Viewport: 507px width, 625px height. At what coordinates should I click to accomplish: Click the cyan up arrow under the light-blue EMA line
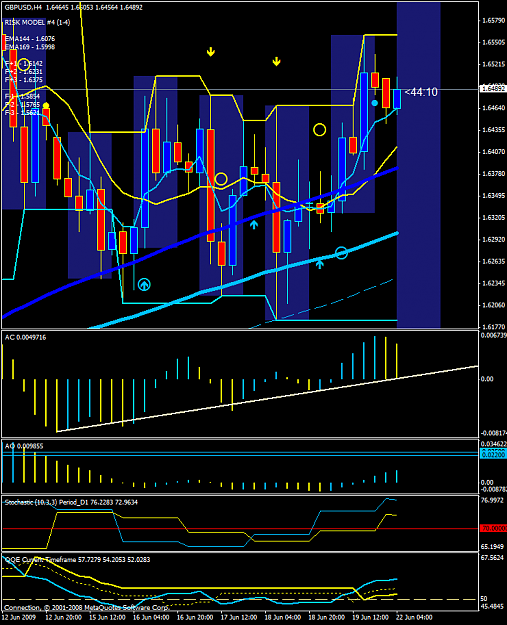319,263
